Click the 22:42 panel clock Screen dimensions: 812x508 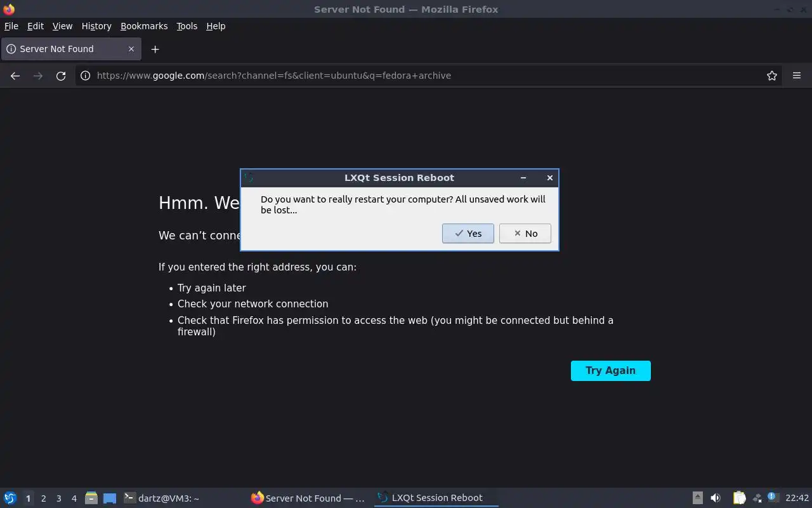point(797,498)
